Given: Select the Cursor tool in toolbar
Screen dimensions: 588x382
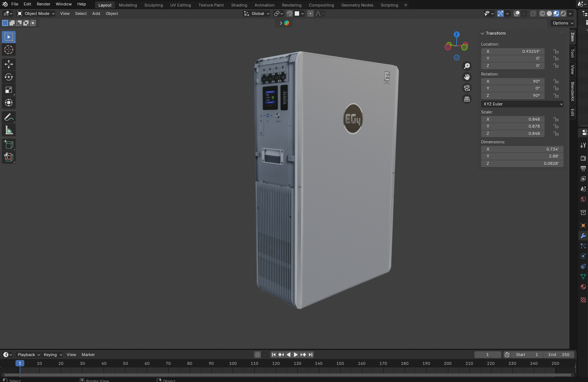Looking at the screenshot, I should 9,50.
